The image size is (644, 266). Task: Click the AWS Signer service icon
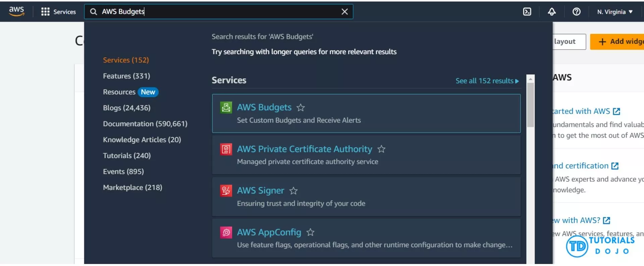[226, 191]
